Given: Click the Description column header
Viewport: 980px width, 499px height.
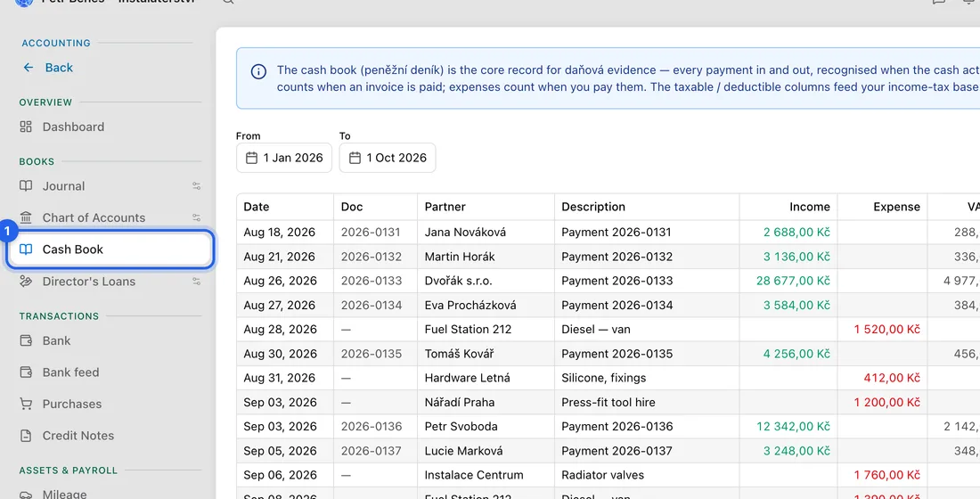Looking at the screenshot, I should coord(593,207).
